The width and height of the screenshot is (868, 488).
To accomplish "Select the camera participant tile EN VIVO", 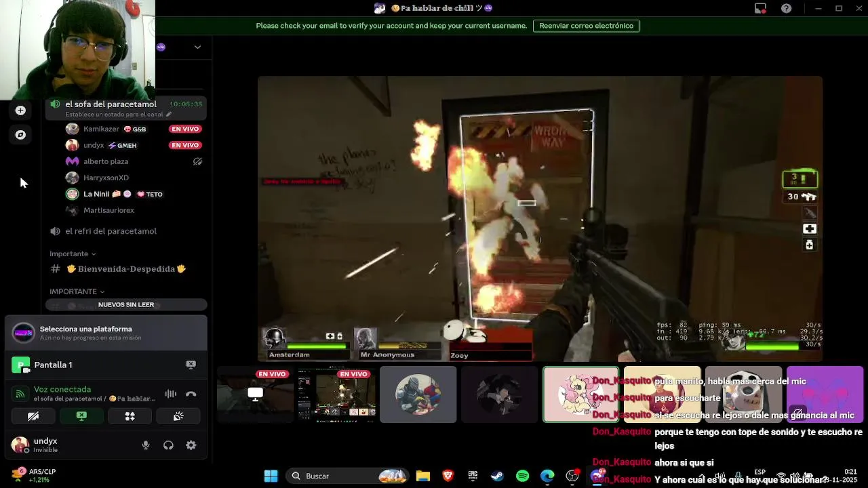I will click(255, 394).
